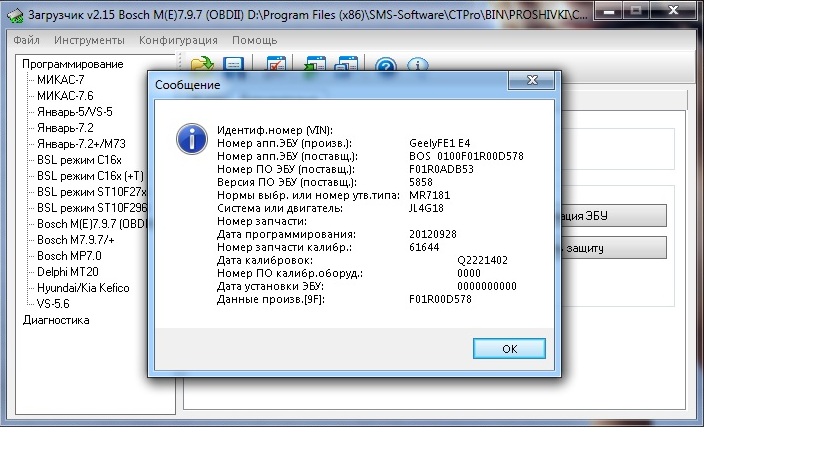Open help via the blue question mark icon

pos(386,64)
